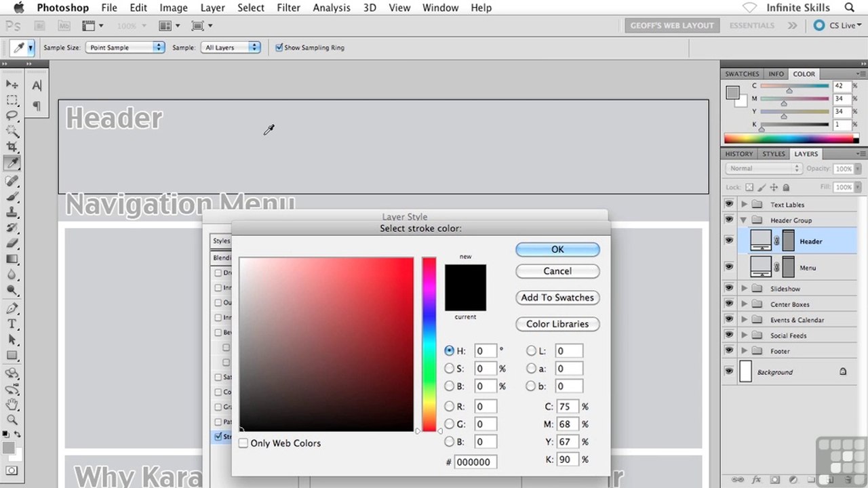Expand the Footer group
Image resolution: width=868 pixels, height=488 pixels.
[x=745, y=351]
